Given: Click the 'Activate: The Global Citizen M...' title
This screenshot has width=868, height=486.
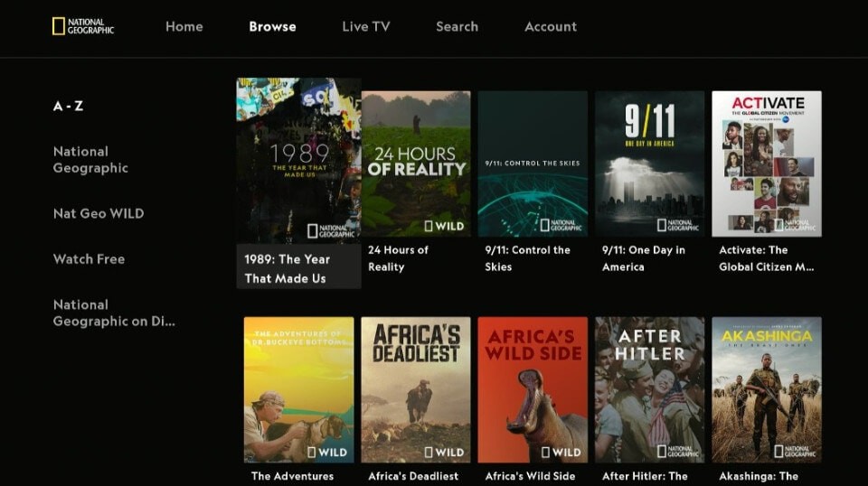Looking at the screenshot, I should pos(766,258).
